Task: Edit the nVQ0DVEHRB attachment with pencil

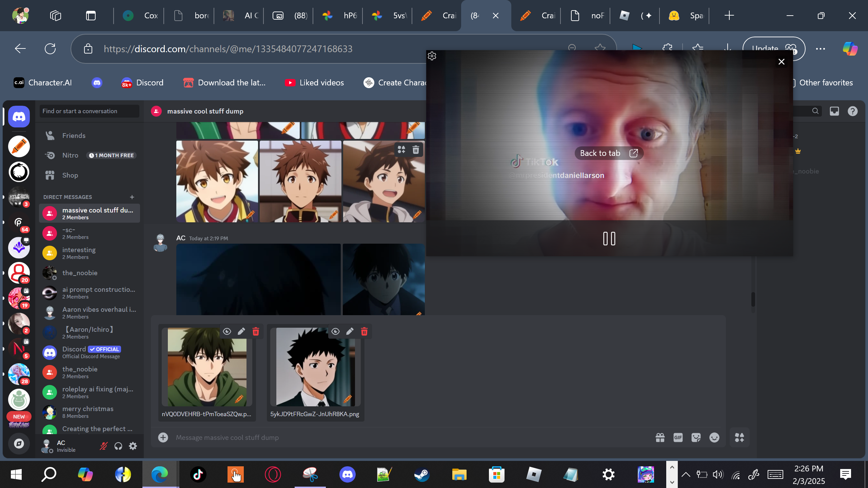Action: tap(241, 331)
